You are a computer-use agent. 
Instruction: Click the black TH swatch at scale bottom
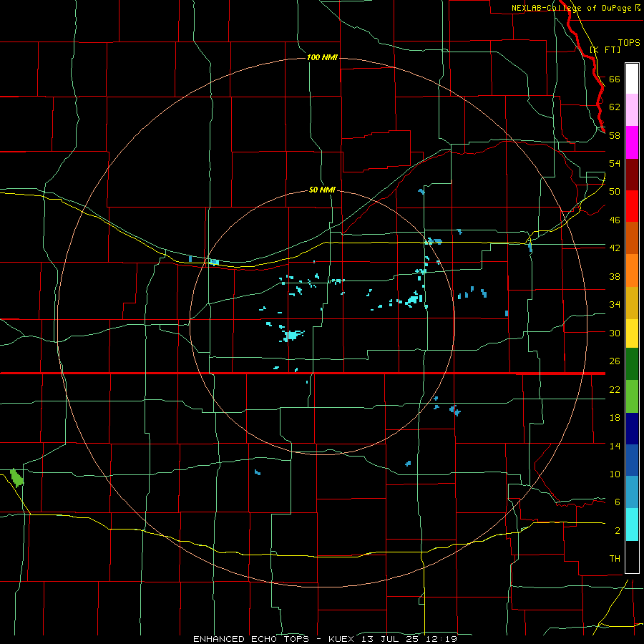coord(632,557)
